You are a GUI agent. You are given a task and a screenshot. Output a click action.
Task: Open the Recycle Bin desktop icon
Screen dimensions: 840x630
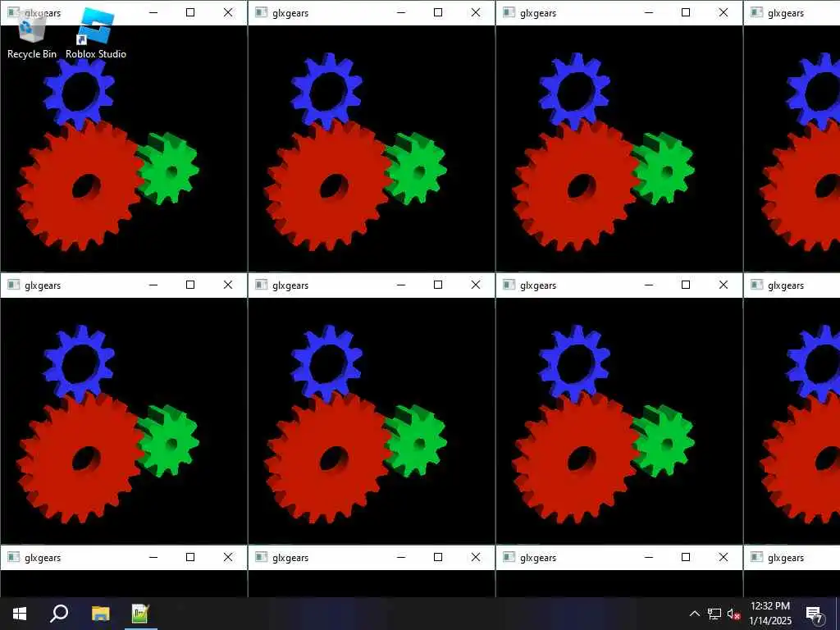[x=32, y=32]
